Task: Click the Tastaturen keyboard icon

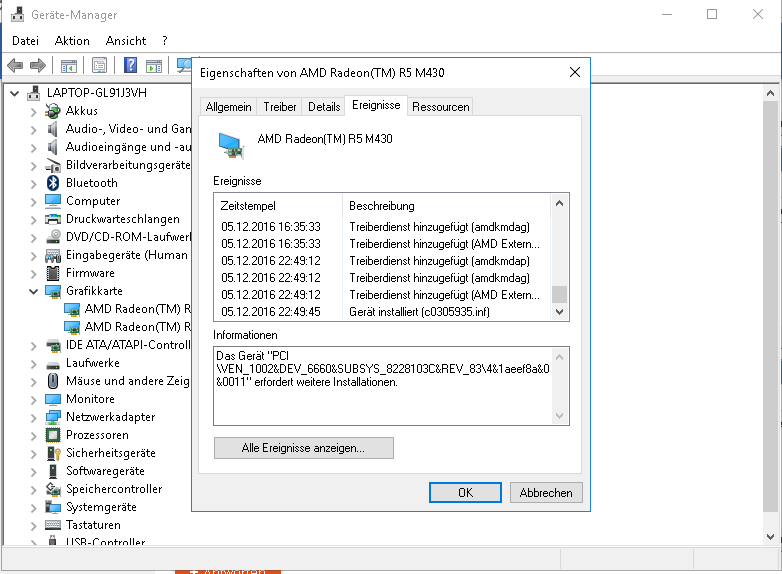Action: pos(53,525)
